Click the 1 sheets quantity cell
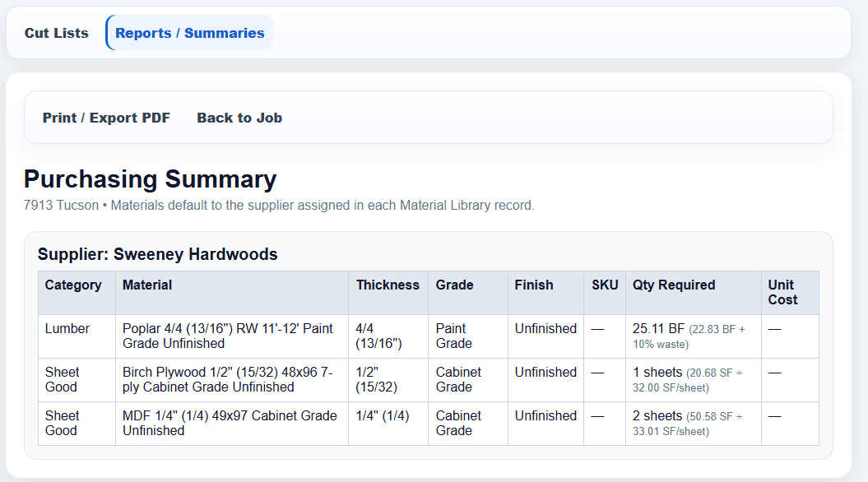Image resolution: width=868 pixels, height=482 pixels. pos(694,380)
